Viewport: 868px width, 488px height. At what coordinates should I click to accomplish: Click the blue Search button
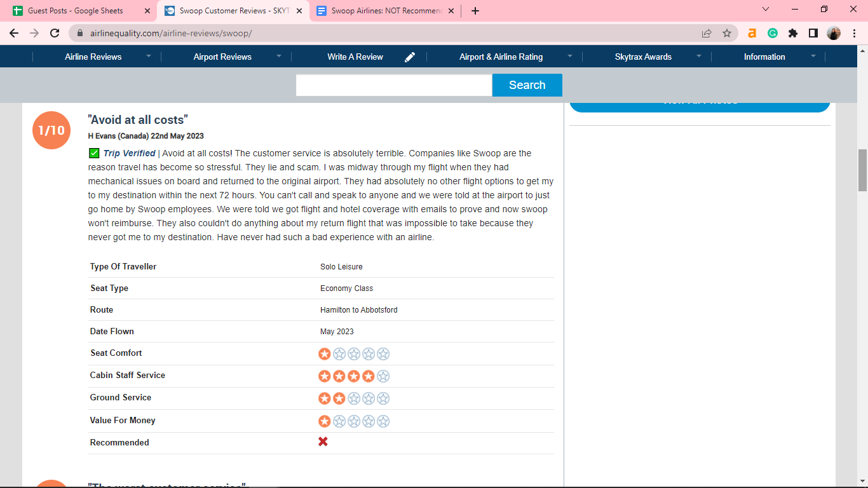(x=527, y=85)
